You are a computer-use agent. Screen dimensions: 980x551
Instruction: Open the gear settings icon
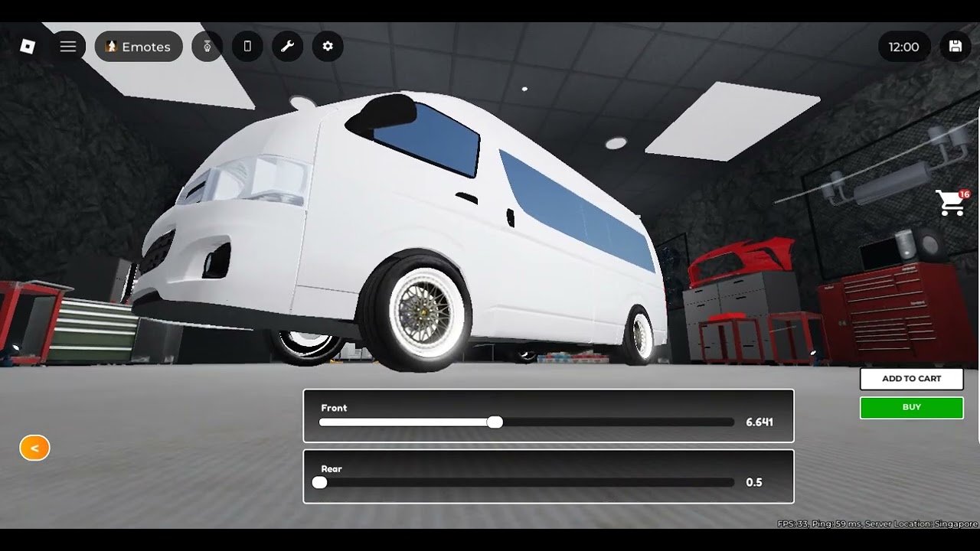(x=328, y=47)
